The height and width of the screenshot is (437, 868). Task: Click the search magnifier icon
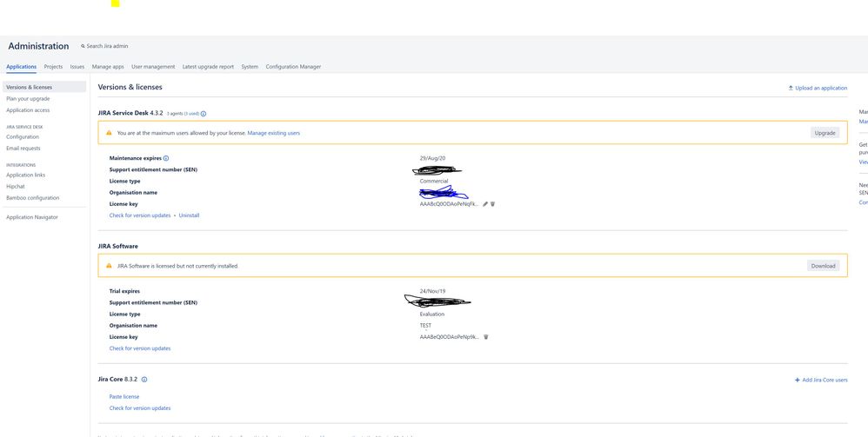click(83, 46)
